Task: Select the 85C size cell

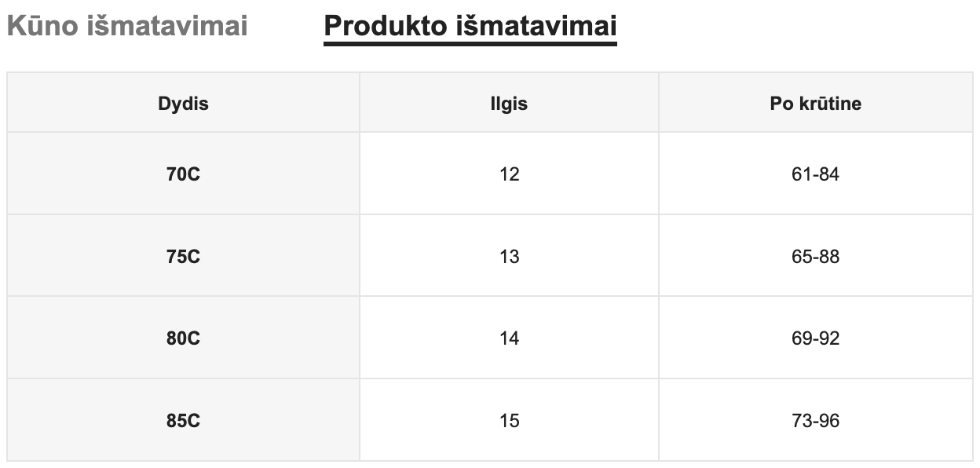Action: tap(183, 421)
